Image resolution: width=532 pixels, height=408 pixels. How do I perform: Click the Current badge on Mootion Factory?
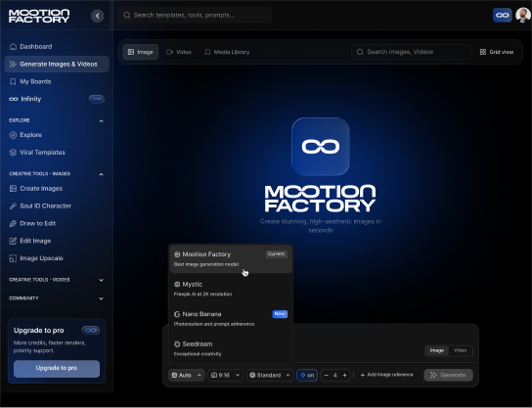276,253
